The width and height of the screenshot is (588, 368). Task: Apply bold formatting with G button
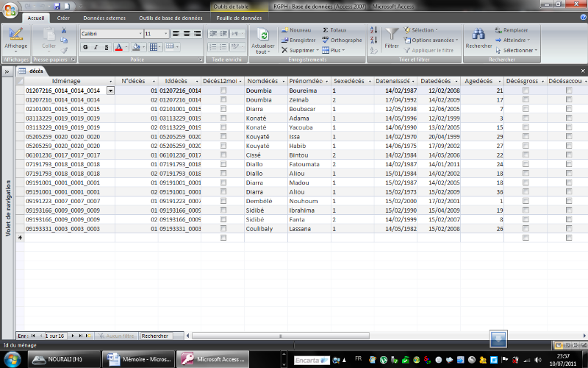pos(85,47)
